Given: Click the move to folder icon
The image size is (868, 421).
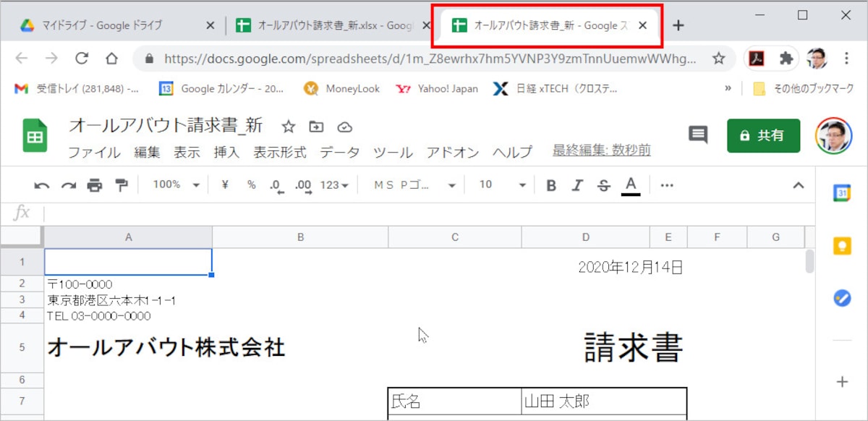Looking at the screenshot, I should [x=316, y=127].
